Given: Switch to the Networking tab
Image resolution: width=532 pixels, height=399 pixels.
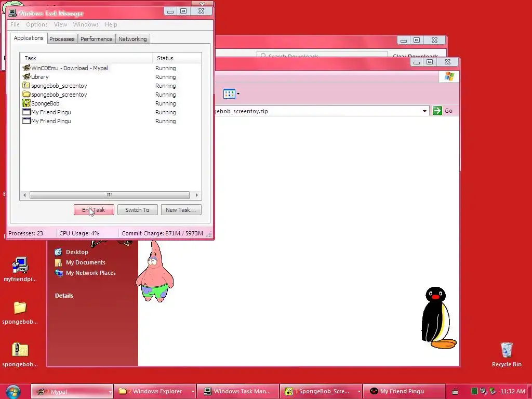Looking at the screenshot, I should click(132, 39).
